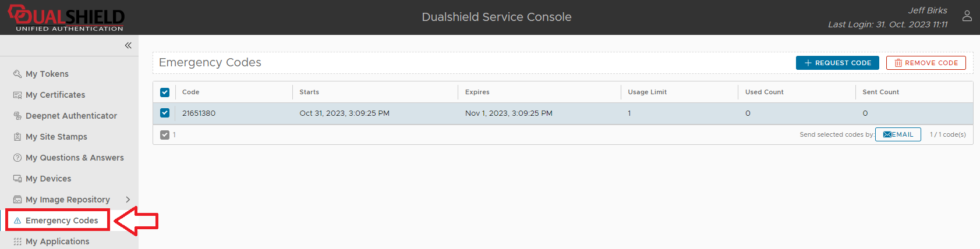The image size is (980, 249).
Task: Click the Request Code button
Action: pos(837,63)
